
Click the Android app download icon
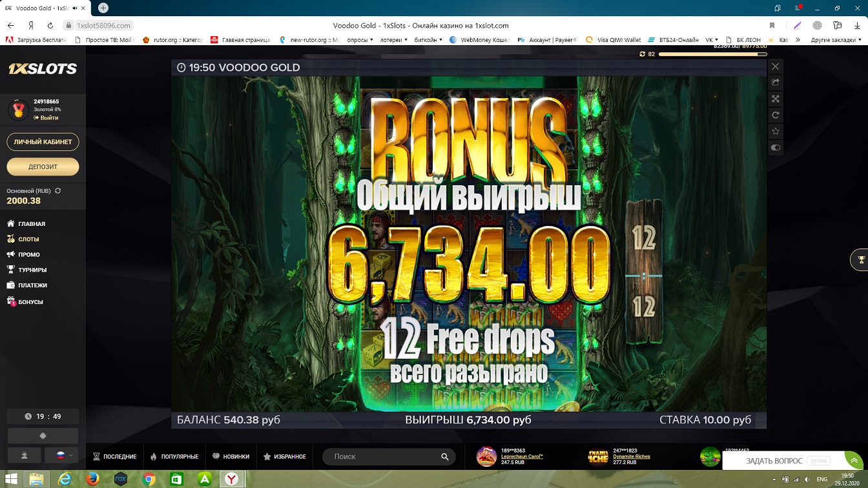(43, 436)
